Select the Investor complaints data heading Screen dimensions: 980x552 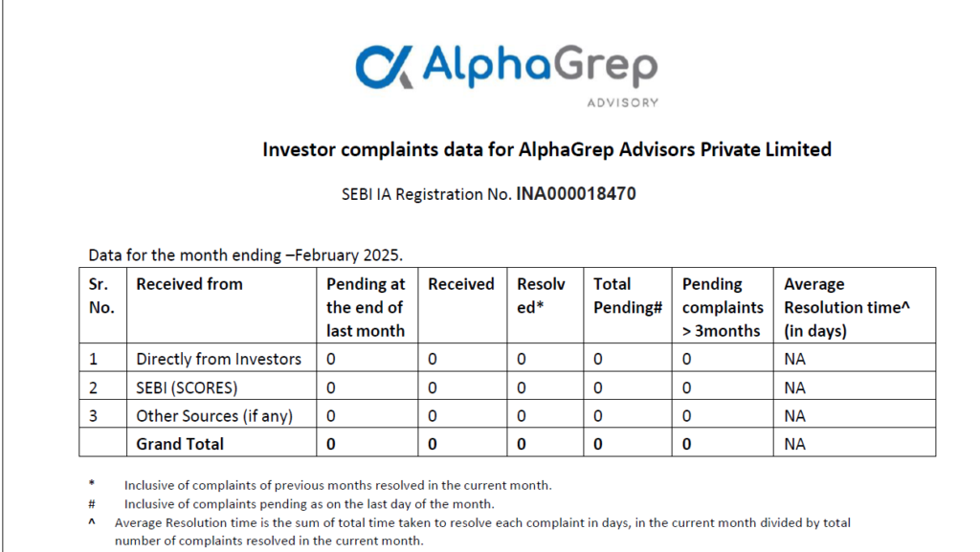(546, 150)
